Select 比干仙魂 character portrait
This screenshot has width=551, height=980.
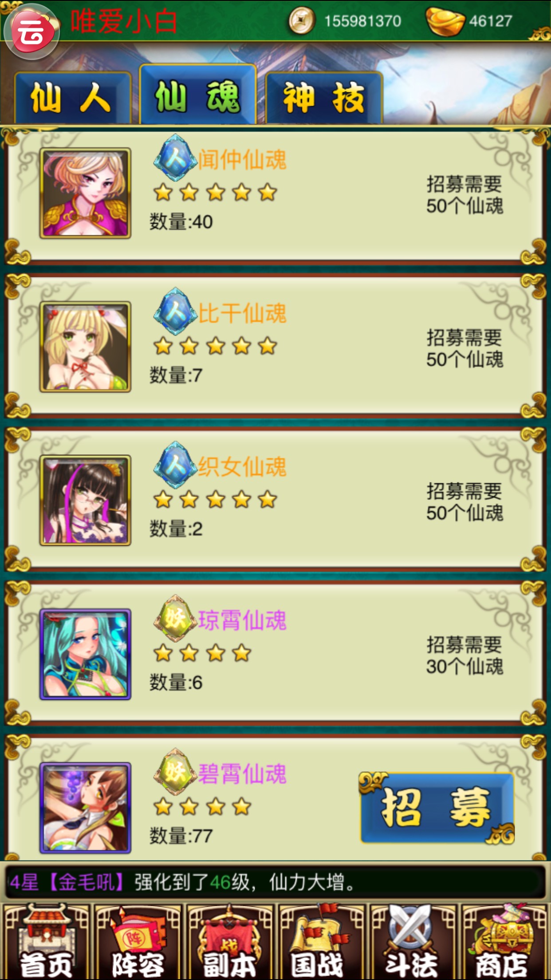[x=85, y=347]
